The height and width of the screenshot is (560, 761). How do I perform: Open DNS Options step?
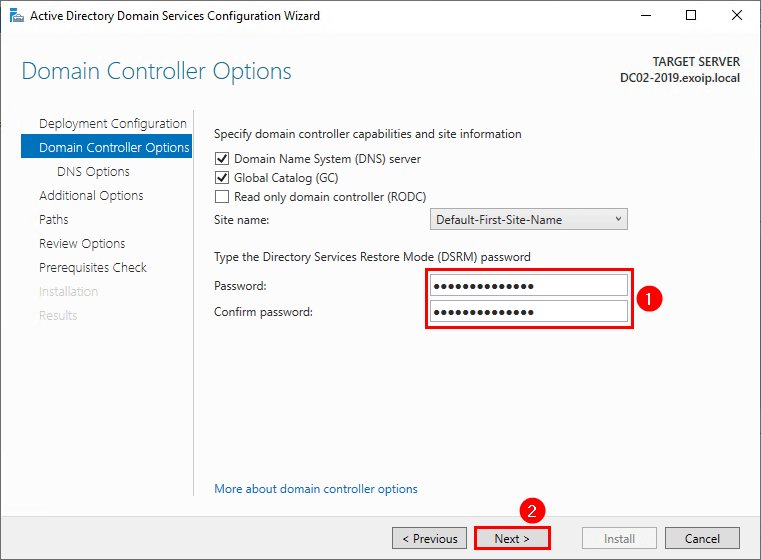point(93,171)
